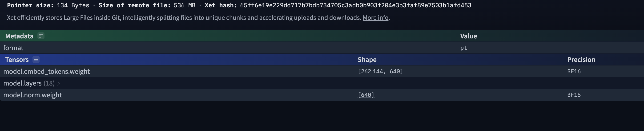644x131 pixels.
Task: Select the model.embed_tokens.weight tensor row
Action: [47, 71]
